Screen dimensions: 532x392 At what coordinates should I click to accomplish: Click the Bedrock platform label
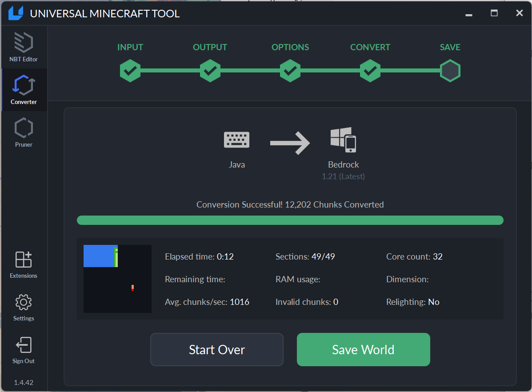point(344,164)
